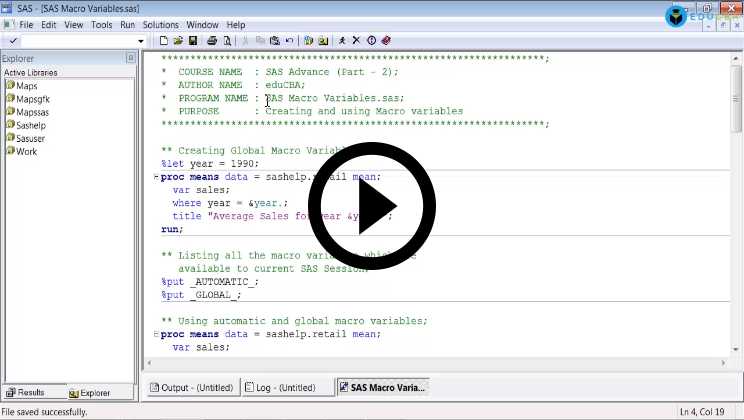This screenshot has width=744, height=420.
Task: Click the Print Preview toolbar icon
Action: point(227,41)
